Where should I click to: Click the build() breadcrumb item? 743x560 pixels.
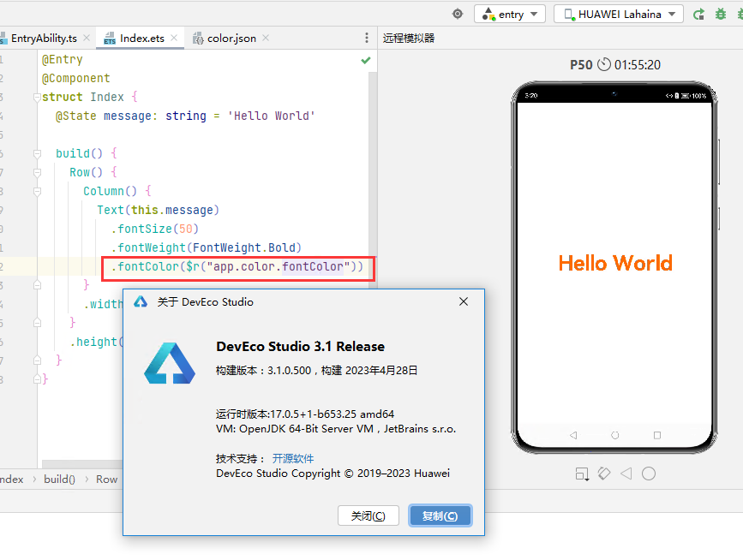coord(59,480)
